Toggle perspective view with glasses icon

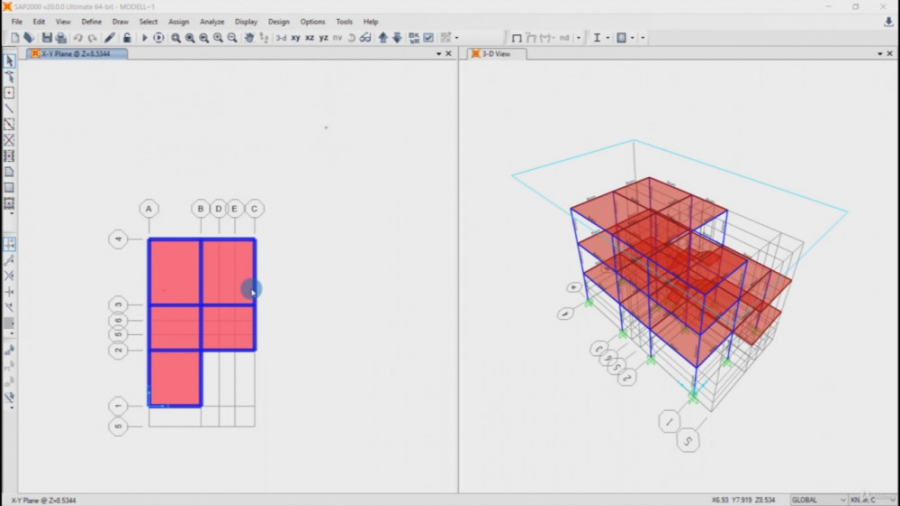point(365,38)
